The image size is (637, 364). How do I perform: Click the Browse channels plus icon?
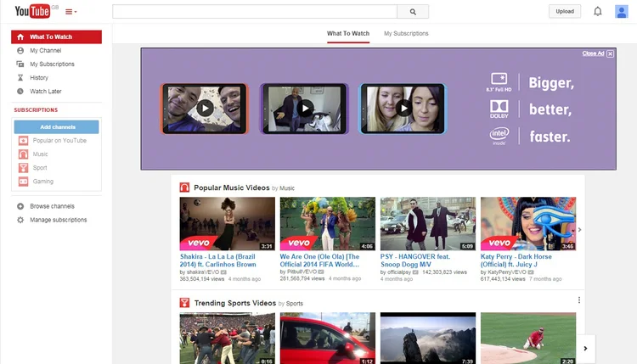point(20,206)
